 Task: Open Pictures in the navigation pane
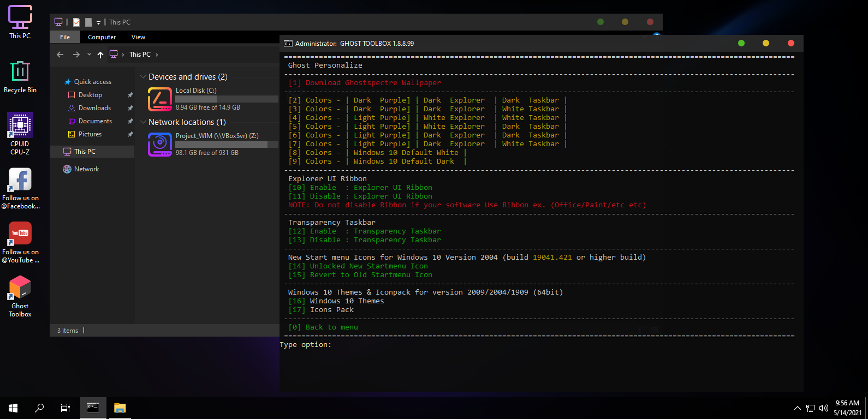[x=85, y=134]
